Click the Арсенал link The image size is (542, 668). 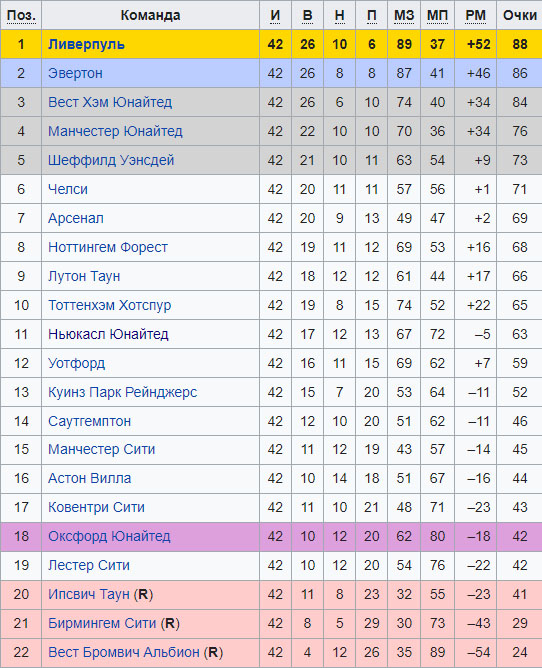pyautogui.click(x=75, y=218)
